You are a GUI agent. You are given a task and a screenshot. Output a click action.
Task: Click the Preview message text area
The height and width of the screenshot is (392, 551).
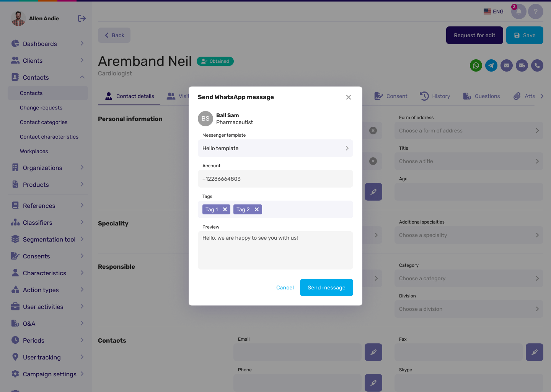coord(275,250)
